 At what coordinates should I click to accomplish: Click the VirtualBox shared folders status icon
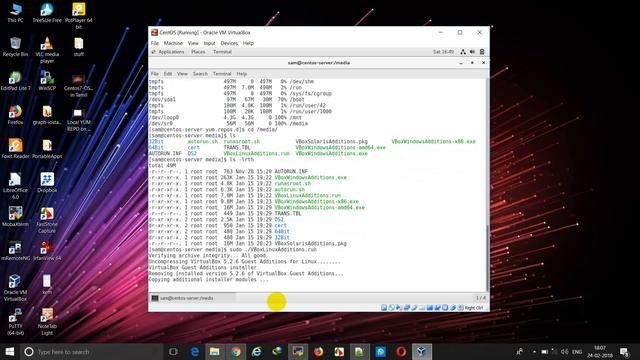[x=422, y=308]
